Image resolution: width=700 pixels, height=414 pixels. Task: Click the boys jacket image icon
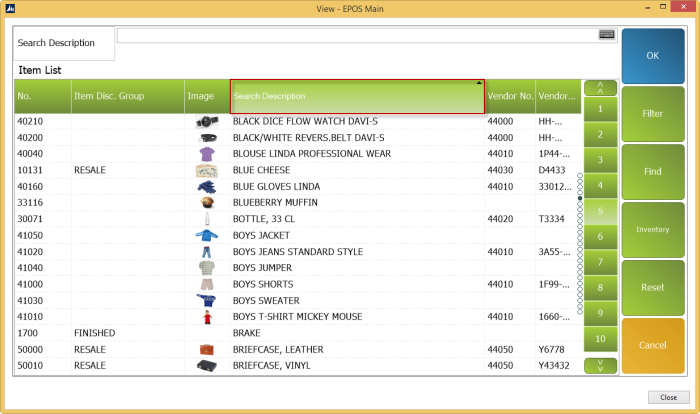207,236
